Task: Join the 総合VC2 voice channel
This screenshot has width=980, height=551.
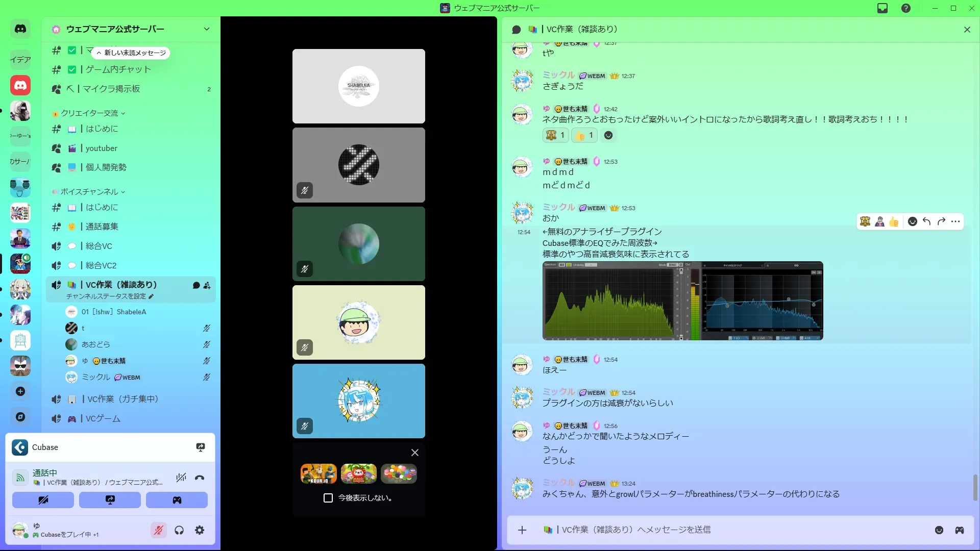Action: 101,266
